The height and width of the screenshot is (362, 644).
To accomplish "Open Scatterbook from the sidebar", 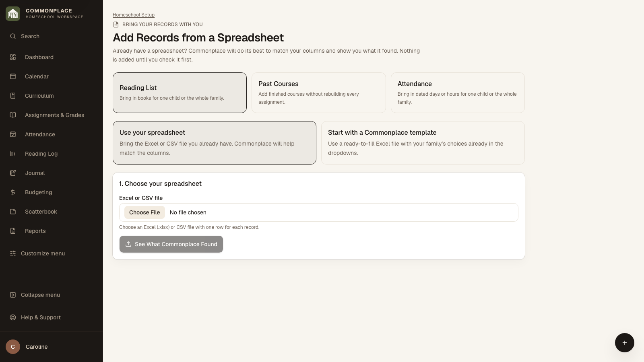I will pos(52,212).
